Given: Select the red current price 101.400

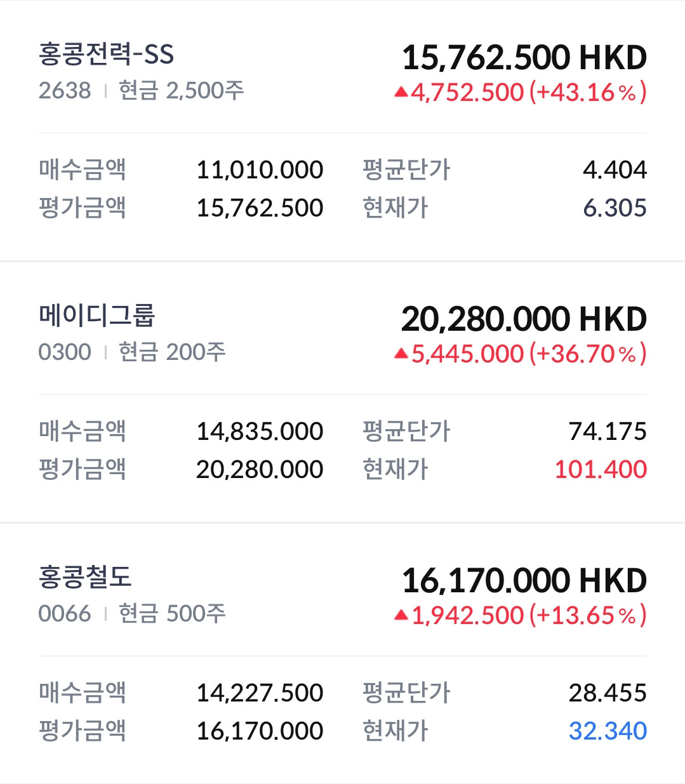Looking at the screenshot, I should point(601,470).
